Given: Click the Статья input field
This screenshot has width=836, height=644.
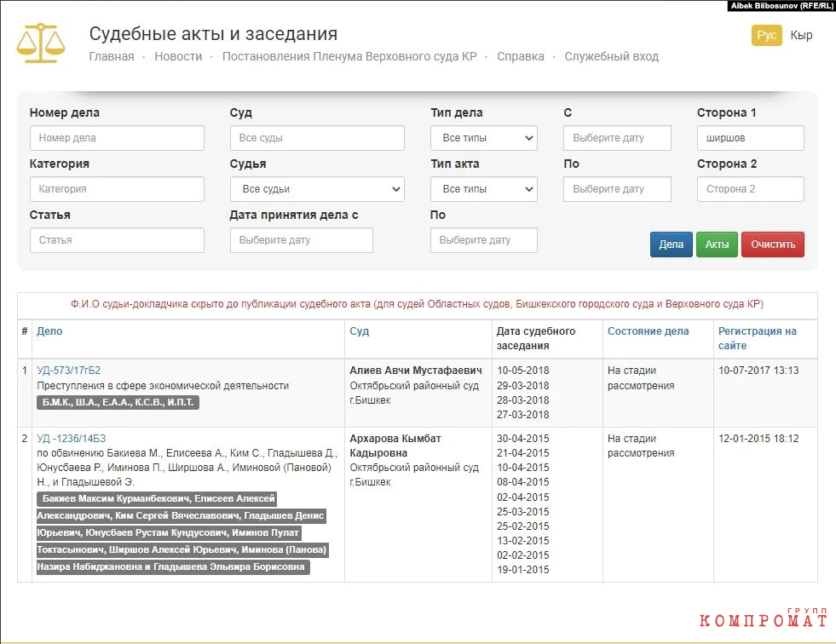Looking at the screenshot, I should 117,240.
